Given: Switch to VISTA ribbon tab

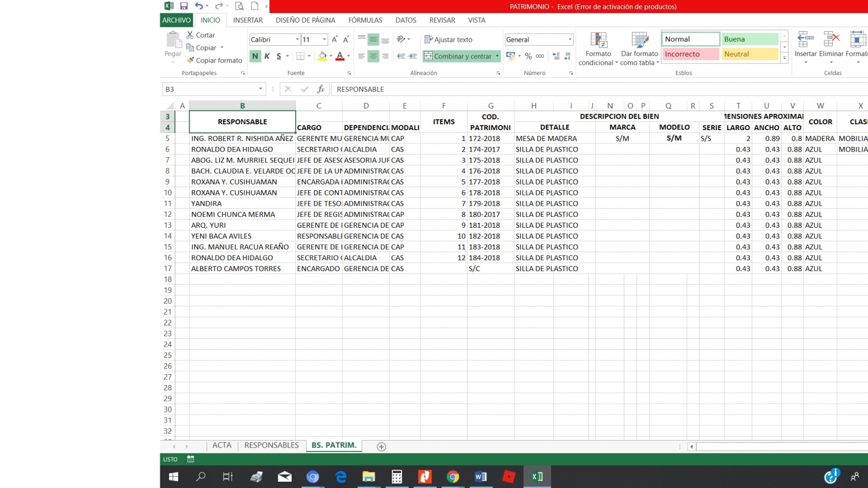Looking at the screenshot, I should (477, 20).
